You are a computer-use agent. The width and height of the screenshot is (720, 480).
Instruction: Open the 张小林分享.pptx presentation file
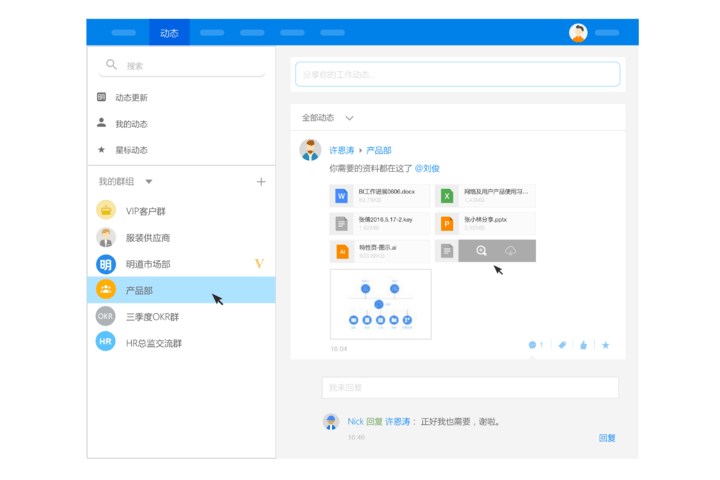[x=485, y=223]
